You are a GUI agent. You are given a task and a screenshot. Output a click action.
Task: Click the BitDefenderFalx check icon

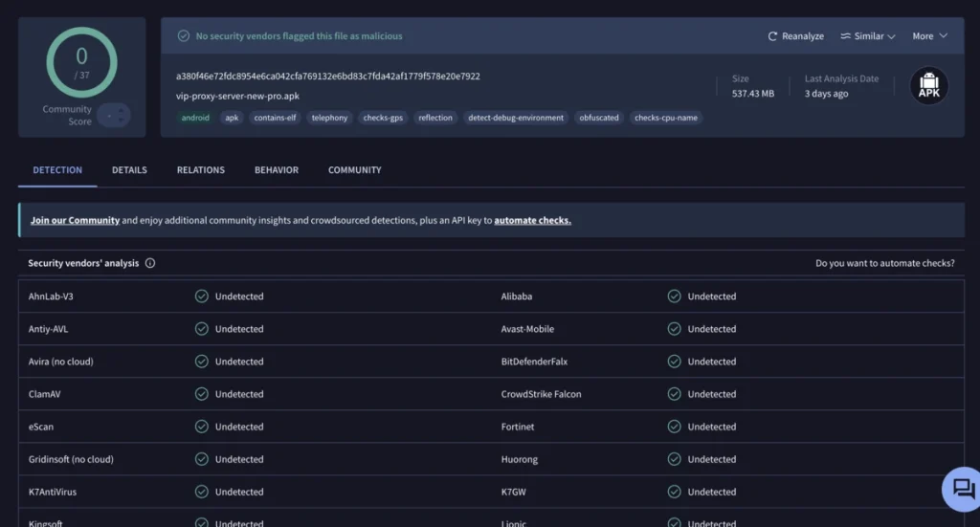674,361
